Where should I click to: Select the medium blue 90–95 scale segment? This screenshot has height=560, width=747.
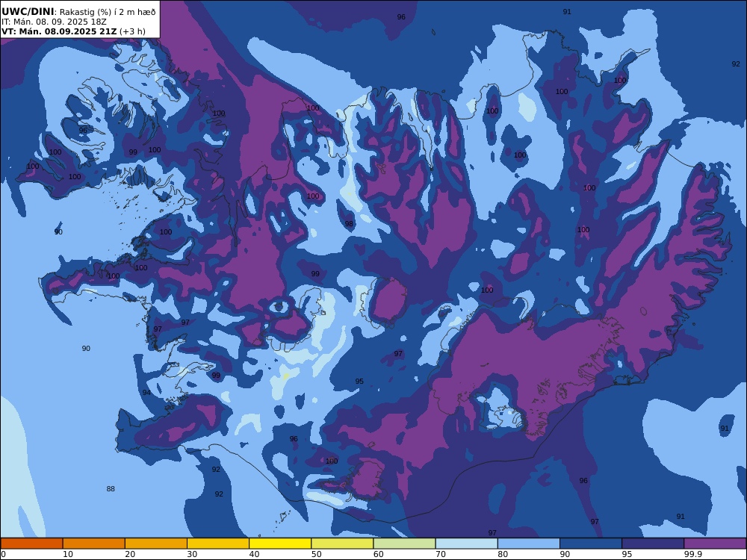[x=591, y=544]
